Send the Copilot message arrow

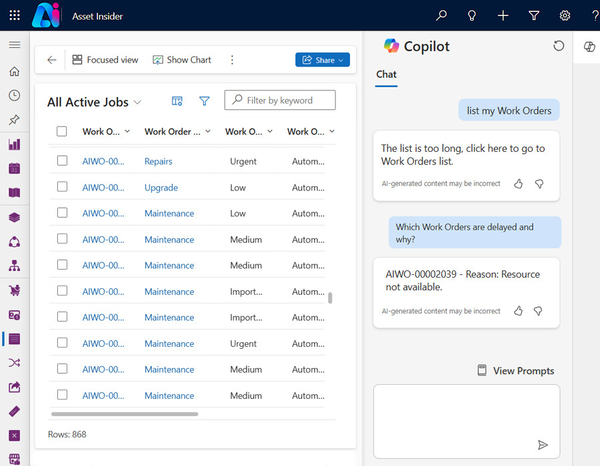(543, 445)
